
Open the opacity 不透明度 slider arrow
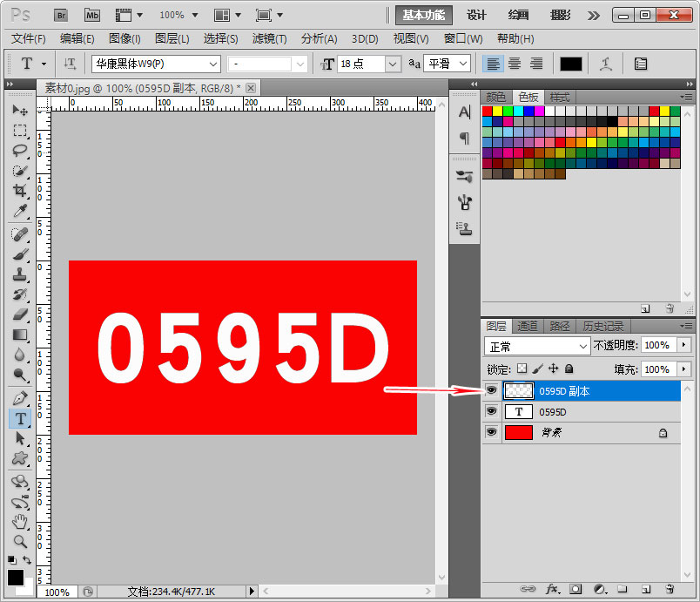pyautogui.click(x=684, y=345)
